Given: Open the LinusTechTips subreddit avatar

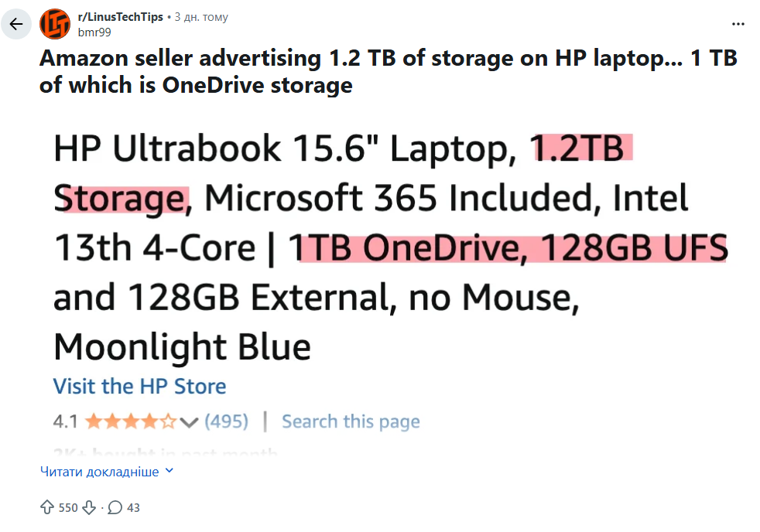Looking at the screenshot, I should (x=54, y=24).
